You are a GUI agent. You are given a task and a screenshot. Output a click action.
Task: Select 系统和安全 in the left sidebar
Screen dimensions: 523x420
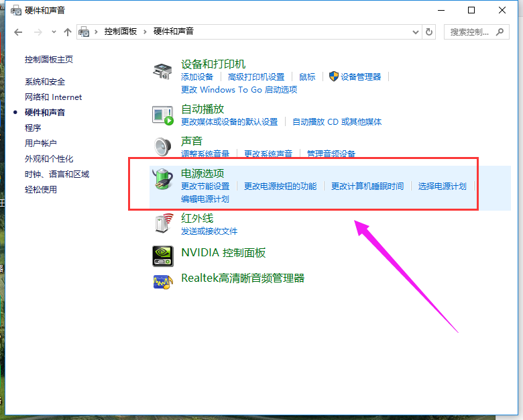coord(45,82)
